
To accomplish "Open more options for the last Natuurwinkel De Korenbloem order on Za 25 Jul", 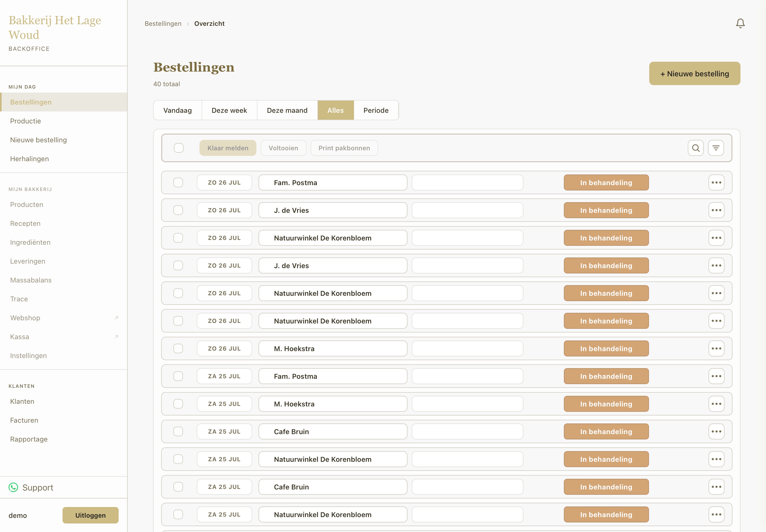I will coord(716,515).
